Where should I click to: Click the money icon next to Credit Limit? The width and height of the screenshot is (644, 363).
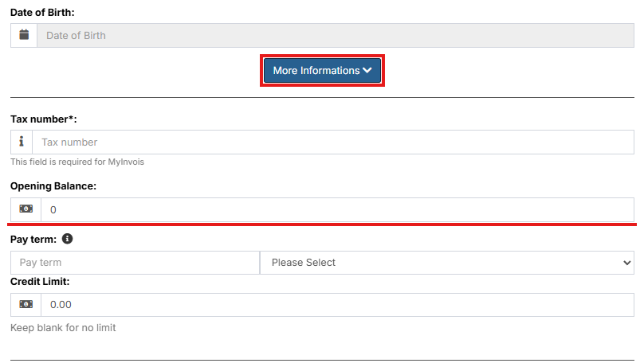pyautogui.click(x=26, y=305)
